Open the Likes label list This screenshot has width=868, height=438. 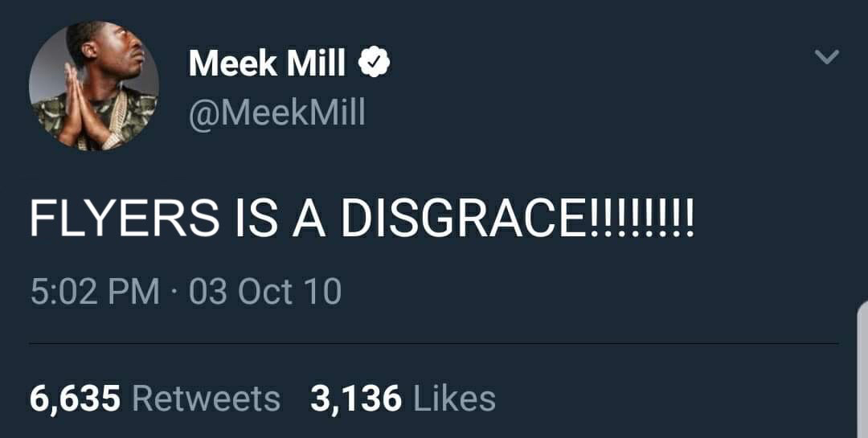tap(455, 398)
